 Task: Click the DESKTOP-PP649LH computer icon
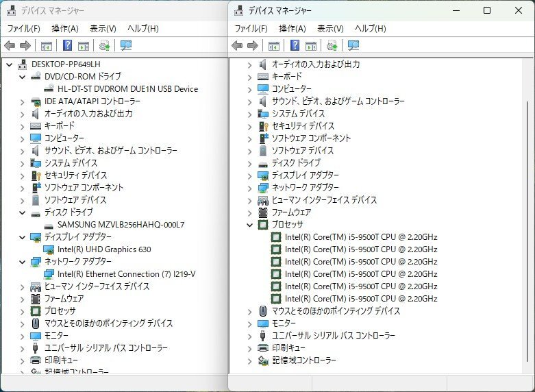pyautogui.click(x=22, y=64)
